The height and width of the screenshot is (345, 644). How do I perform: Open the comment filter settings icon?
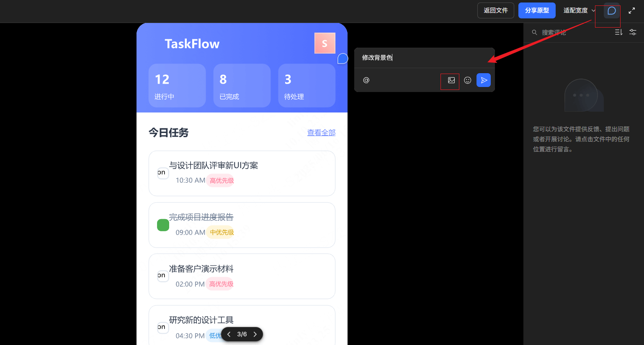(x=633, y=32)
